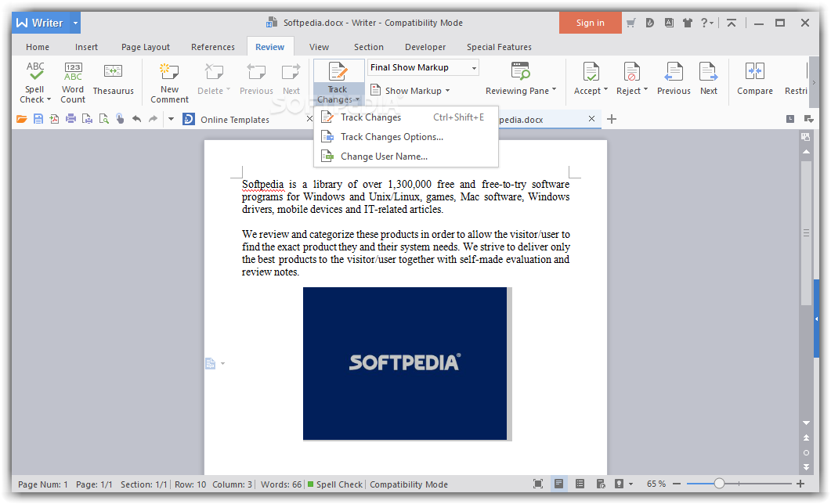Undo the last action
Viewport: 831px width, 504px height.
point(135,119)
